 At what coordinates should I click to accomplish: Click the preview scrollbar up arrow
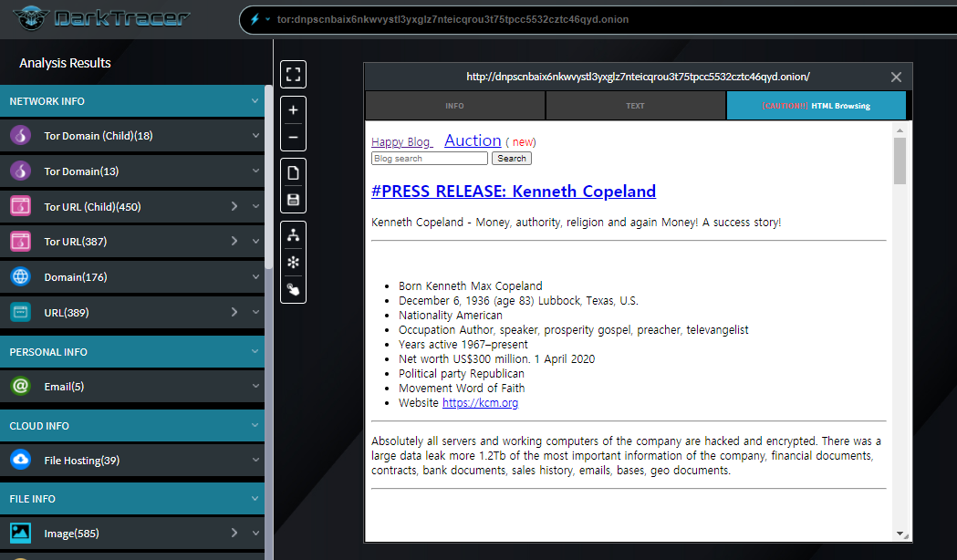click(x=900, y=130)
